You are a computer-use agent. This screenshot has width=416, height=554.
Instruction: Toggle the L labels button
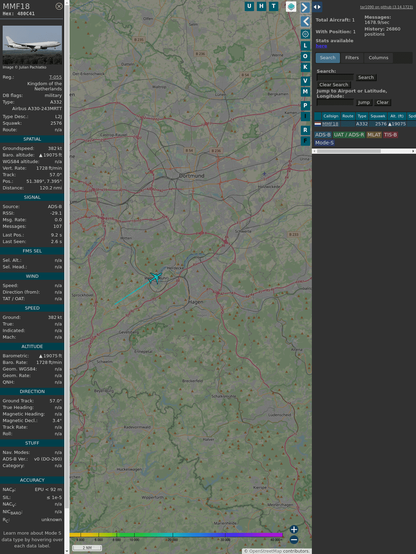305,46
